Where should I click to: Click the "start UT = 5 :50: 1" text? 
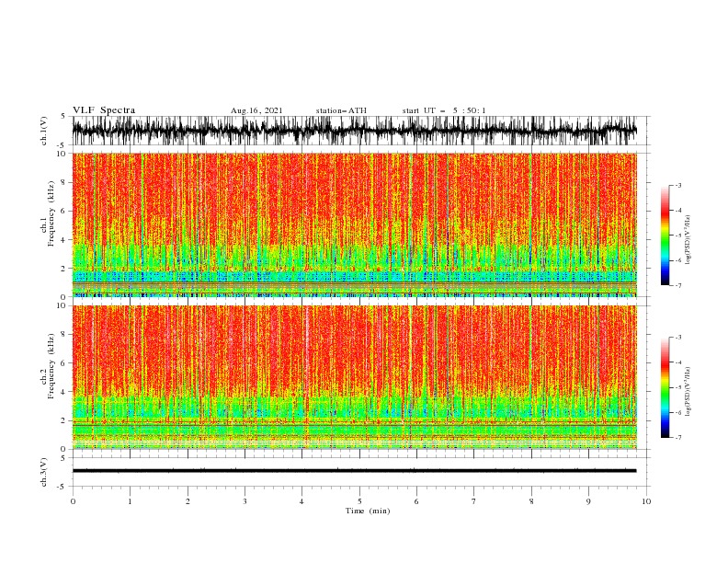[444, 110]
